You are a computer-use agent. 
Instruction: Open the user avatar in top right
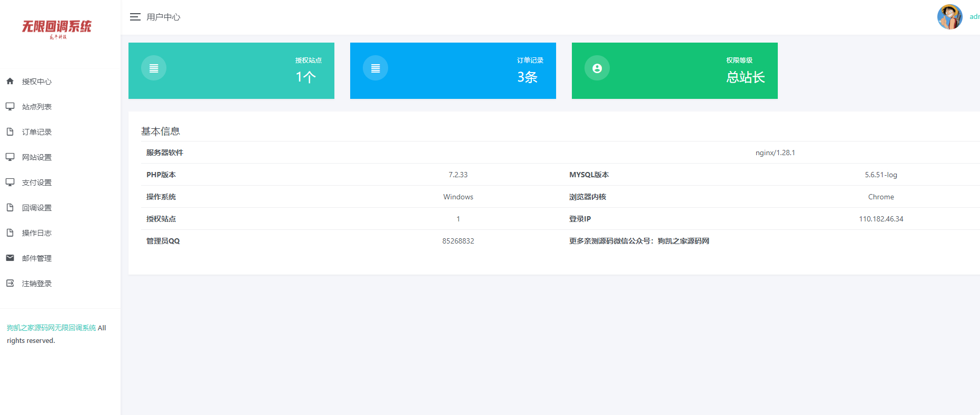950,17
